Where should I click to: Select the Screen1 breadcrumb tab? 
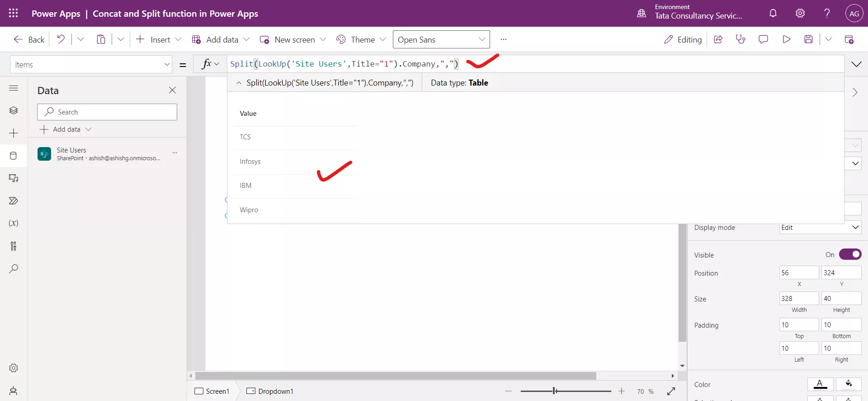click(x=212, y=391)
